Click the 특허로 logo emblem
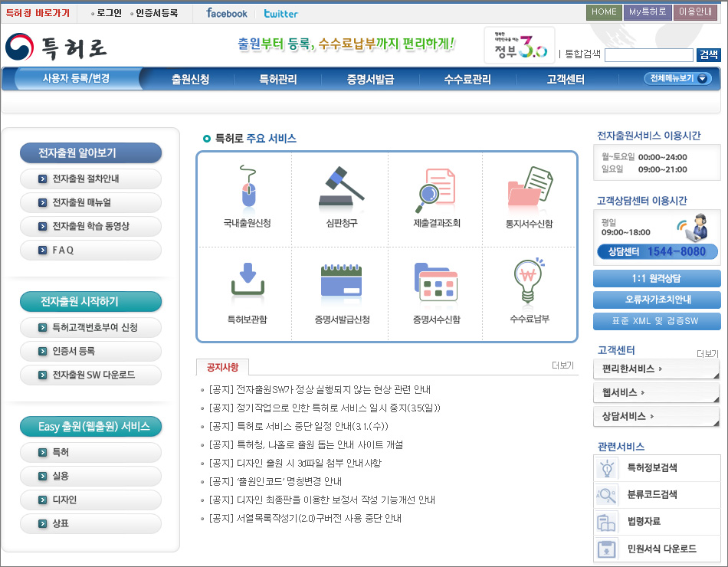The image size is (728, 567). point(19,47)
